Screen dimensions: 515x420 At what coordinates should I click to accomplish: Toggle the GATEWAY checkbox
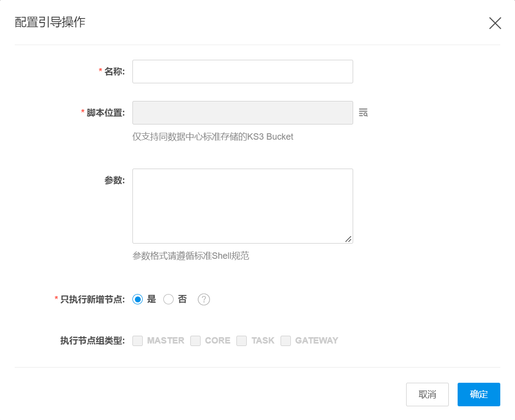[x=286, y=341]
